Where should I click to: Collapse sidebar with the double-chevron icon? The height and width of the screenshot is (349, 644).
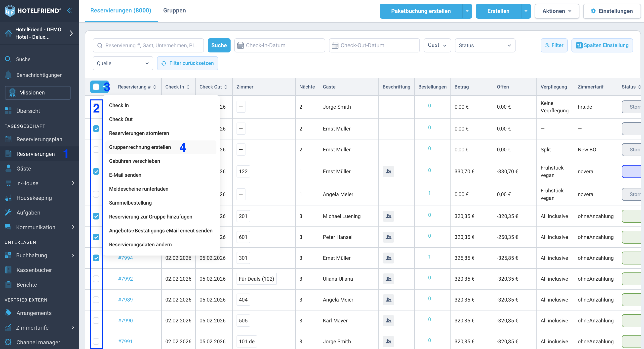[70, 10]
